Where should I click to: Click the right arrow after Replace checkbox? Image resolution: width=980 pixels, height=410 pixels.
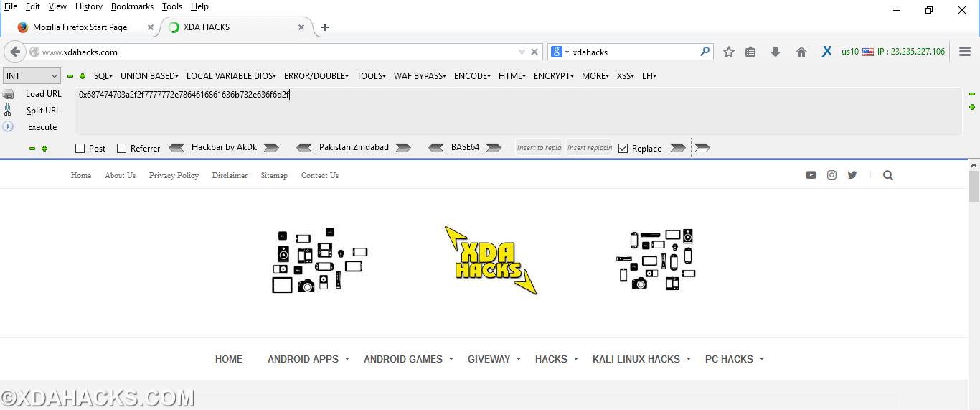(x=677, y=148)
